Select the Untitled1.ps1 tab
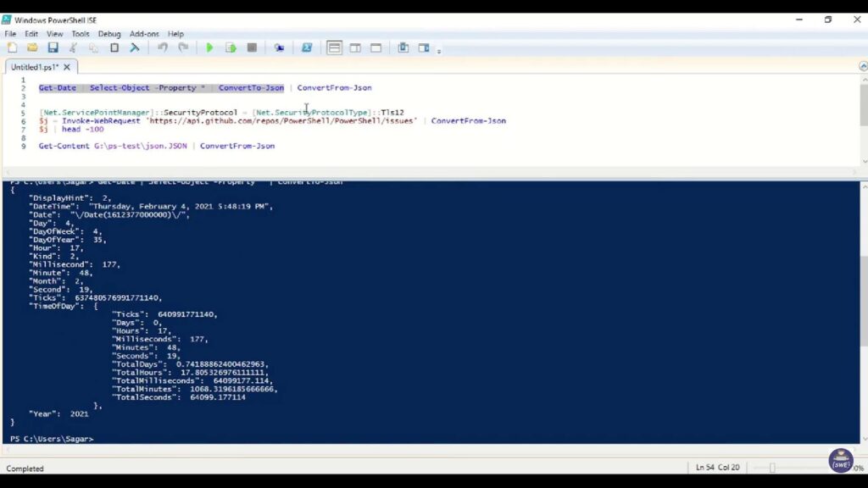Image resolution: width=868 pixels, height=488 pixels. 34,66
